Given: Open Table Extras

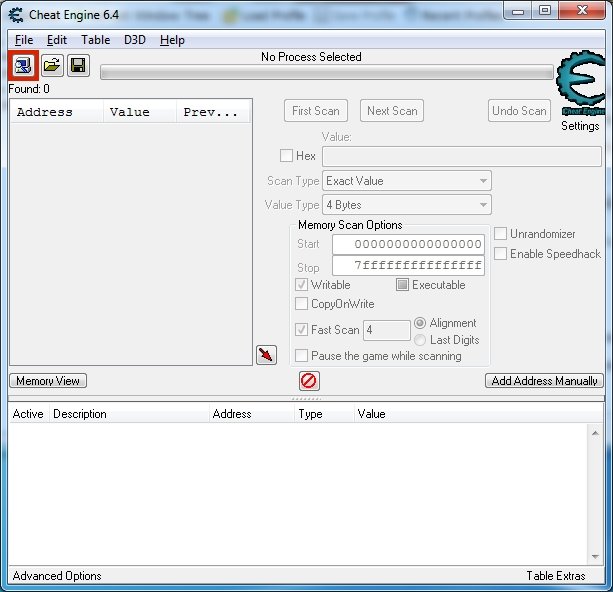Looking at the screenshot, I should coord(556,576).
